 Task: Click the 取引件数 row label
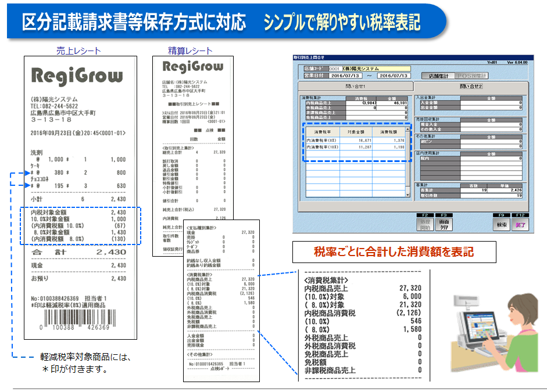440,196
